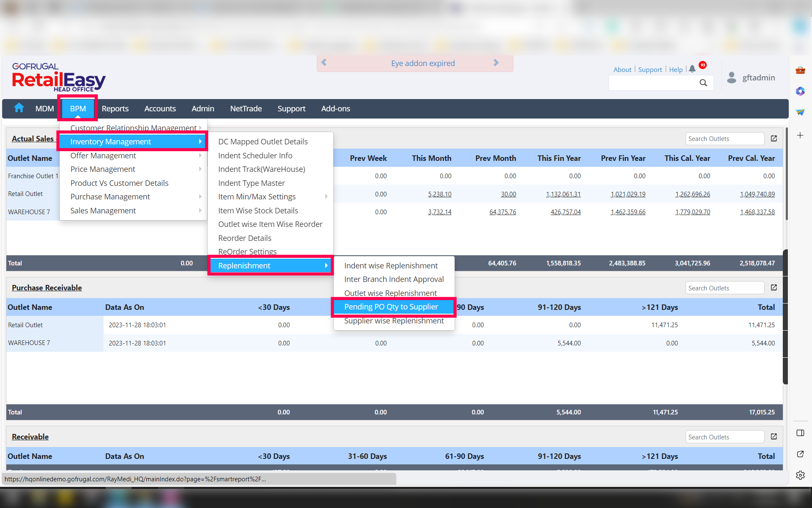This screenshot has width=812, height=508.
Task: Go to next announcement banner arrow
Action: (496, 63)
